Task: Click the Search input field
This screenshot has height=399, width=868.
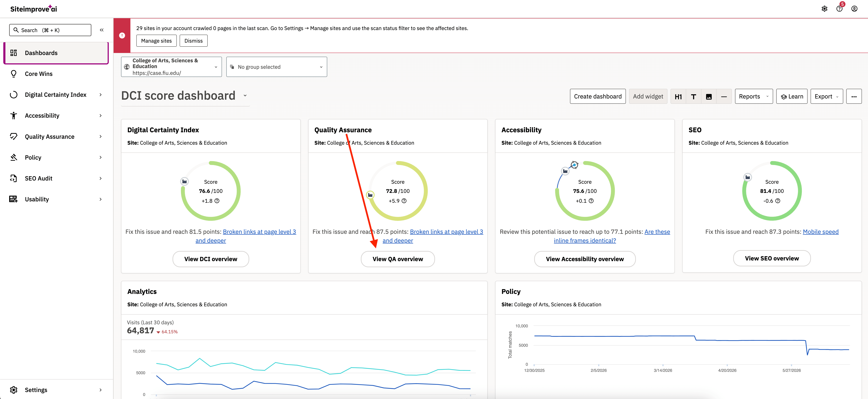Action: 50,30
